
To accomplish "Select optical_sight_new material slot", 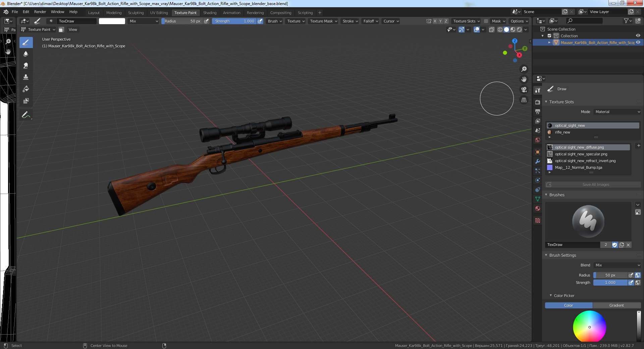I will (593, 126).
